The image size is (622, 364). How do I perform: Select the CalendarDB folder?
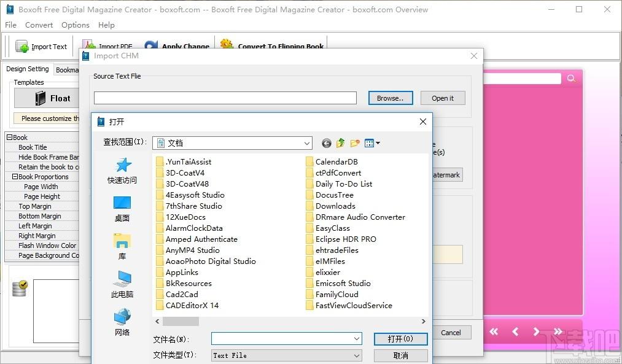point(332,162)
